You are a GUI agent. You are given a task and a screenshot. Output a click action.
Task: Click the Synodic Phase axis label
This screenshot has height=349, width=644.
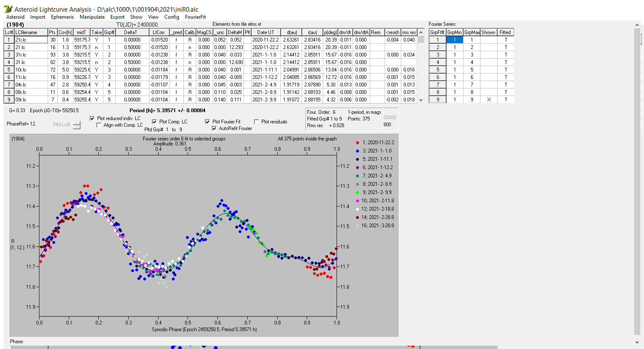204,329
